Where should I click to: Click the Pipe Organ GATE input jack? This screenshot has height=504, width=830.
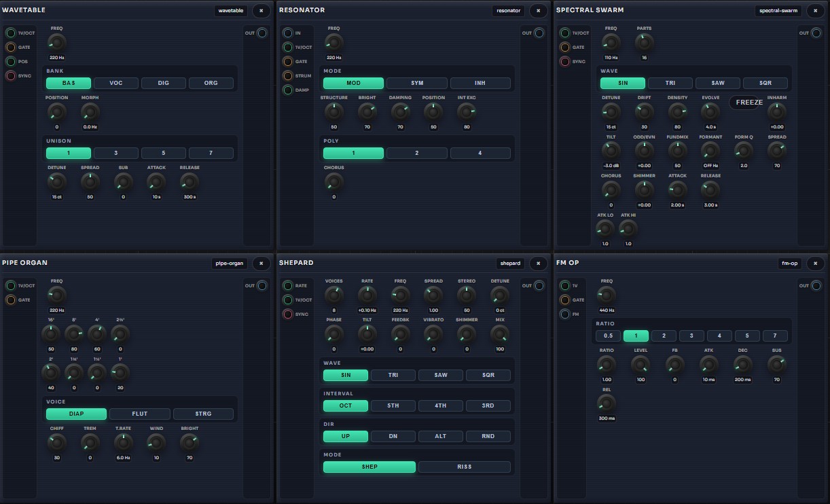click(x=11, y=300)
